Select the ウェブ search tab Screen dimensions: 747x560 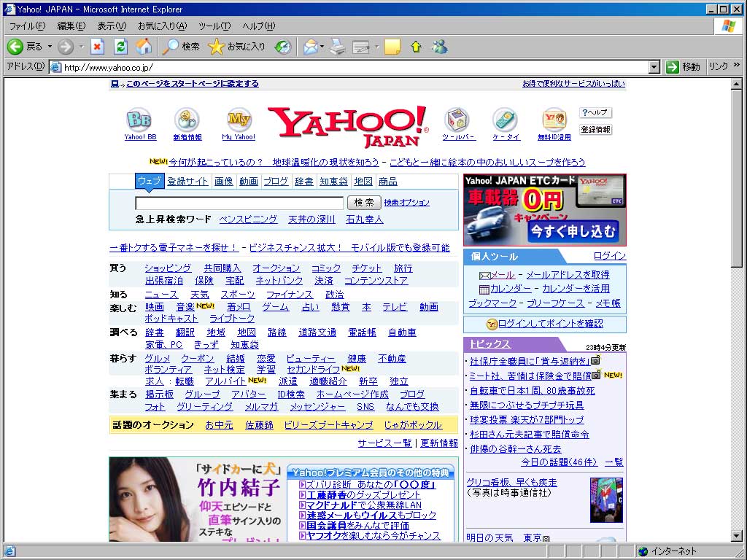(x=150, y=181)
